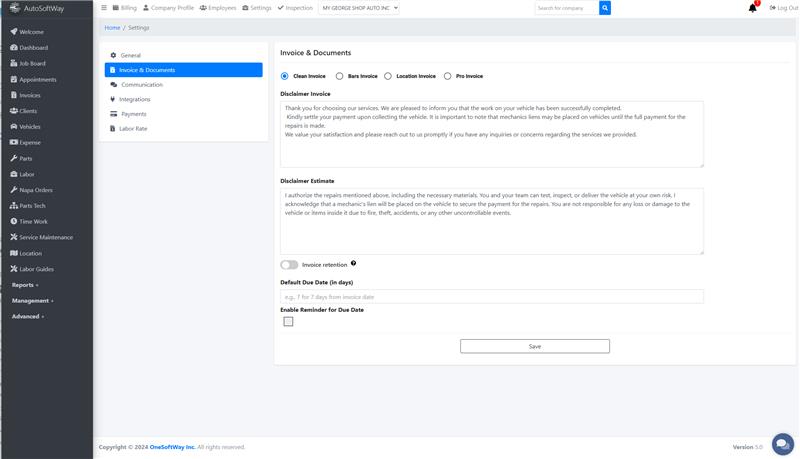Click the notification bell icon
Viewport: 800px width, 459px height.
tap(752, 8)
